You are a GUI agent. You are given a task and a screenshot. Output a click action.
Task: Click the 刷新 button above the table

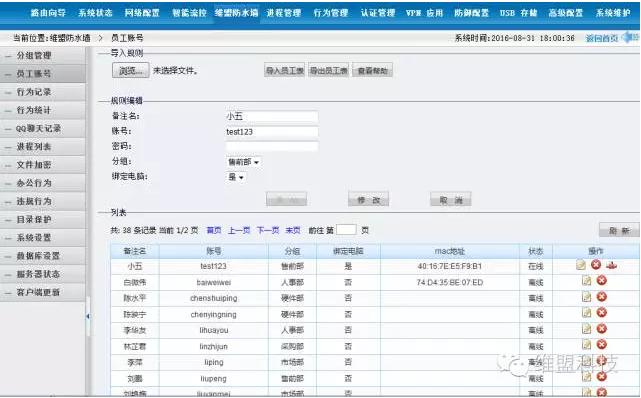tap(619, 230)
